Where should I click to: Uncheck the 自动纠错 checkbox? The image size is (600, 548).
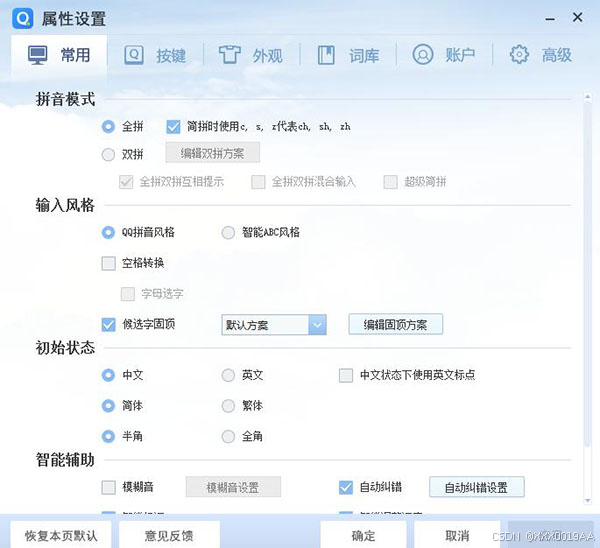pos(346,488)
